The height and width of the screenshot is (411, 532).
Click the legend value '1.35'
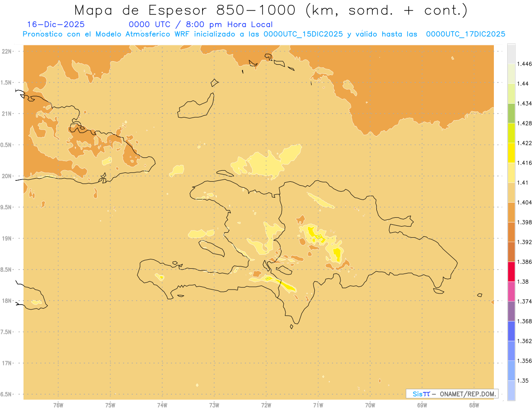[523, 380]
